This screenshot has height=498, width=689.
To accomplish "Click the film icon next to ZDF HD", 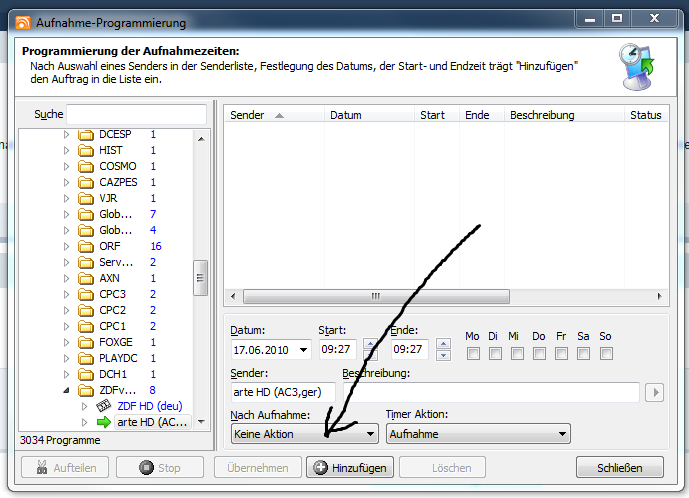I will point(103,407).
